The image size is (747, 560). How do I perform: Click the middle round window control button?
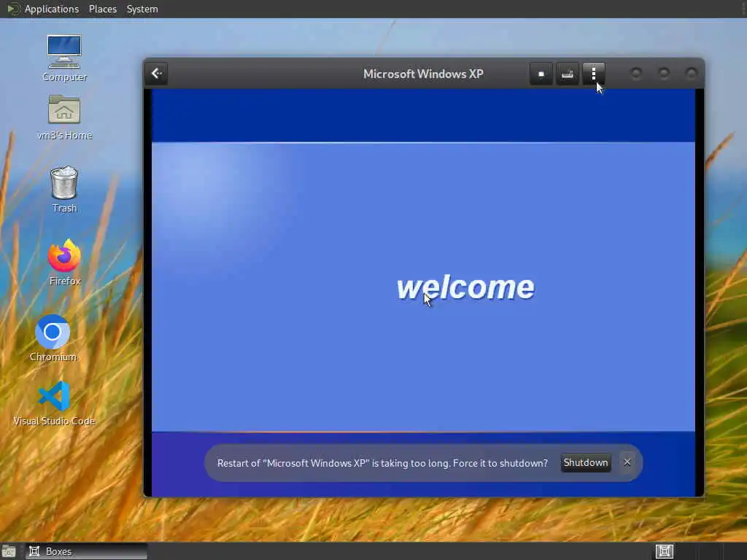pos(664,74)
